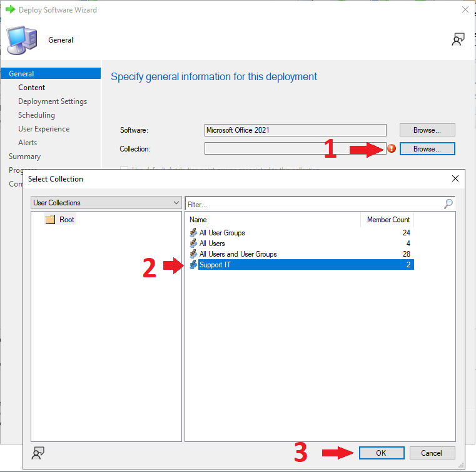The image size is (476, 472).
Task: Click the computer icon in wizard header
Action: pyautogui.click(x=22, y=40)
